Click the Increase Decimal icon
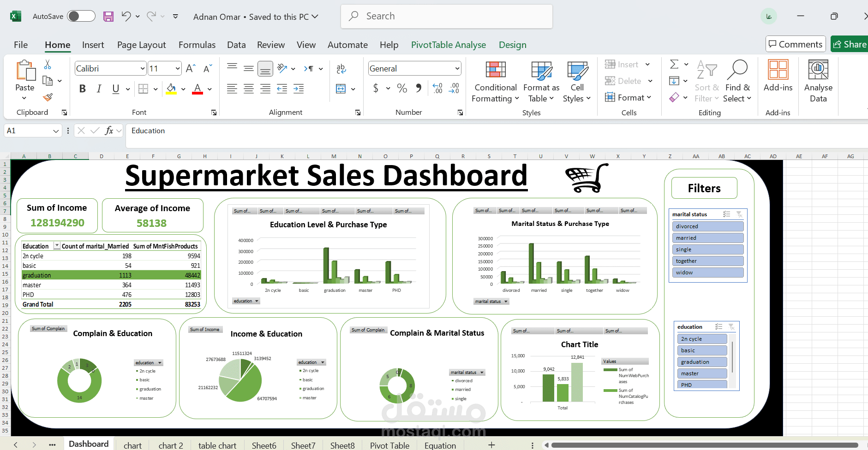The width and height of the screenshot is (868, 450). pos(437,88)
